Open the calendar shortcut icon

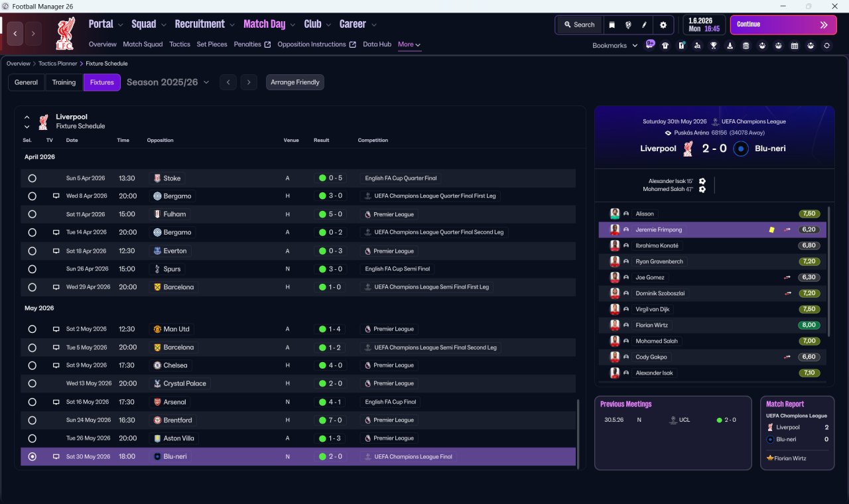coord(794,46)
